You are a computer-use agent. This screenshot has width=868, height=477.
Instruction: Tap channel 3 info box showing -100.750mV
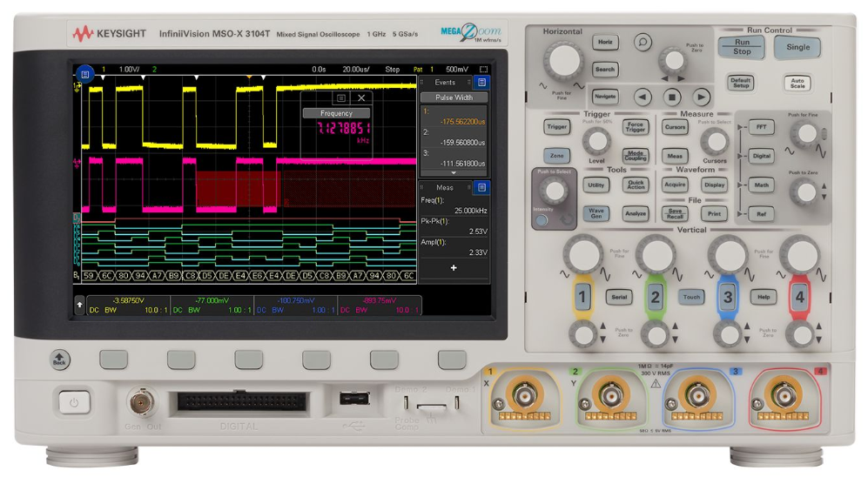[x=296, y=305]
